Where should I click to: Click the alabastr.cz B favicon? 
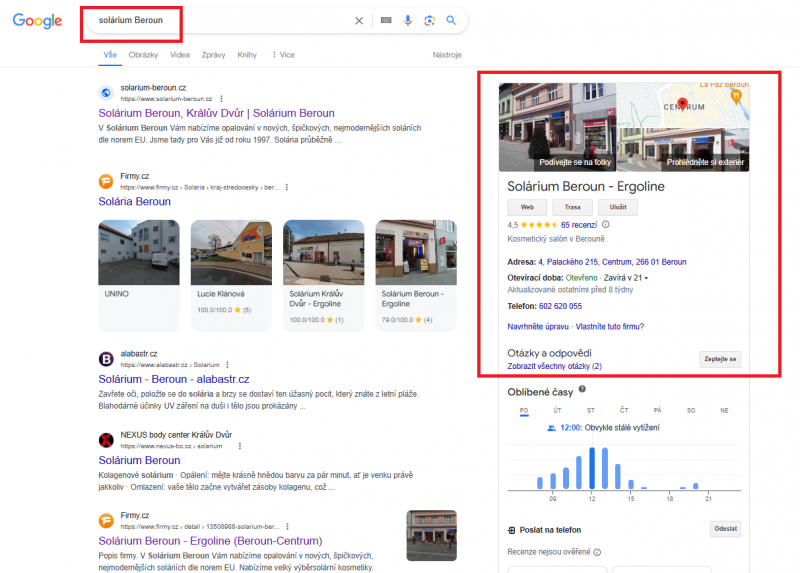tap(106, 359)
